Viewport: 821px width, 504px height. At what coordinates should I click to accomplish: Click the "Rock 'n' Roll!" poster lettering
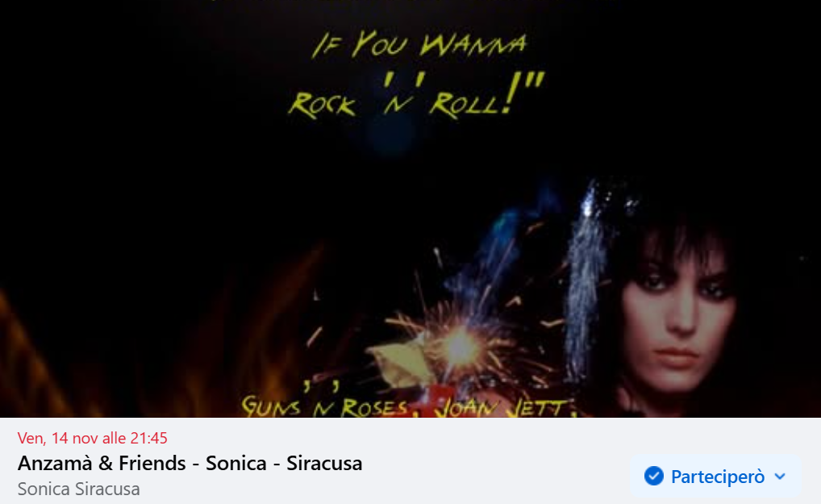[417, 94]
